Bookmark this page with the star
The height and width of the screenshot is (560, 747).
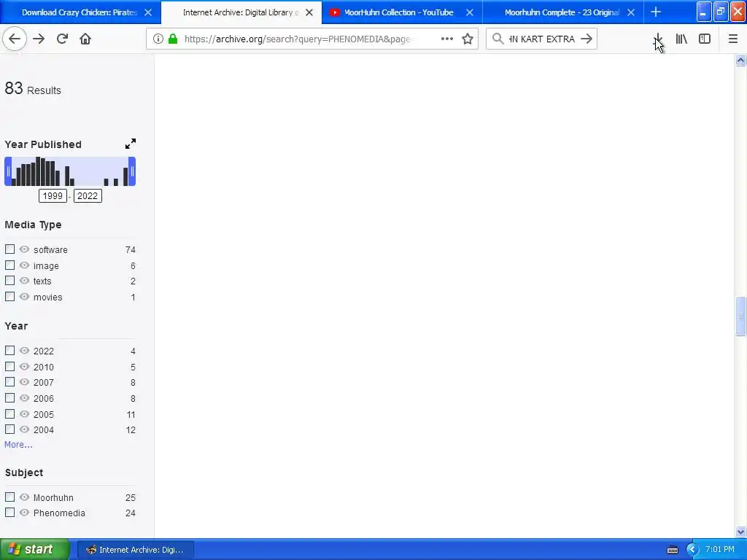pos(468,39)
